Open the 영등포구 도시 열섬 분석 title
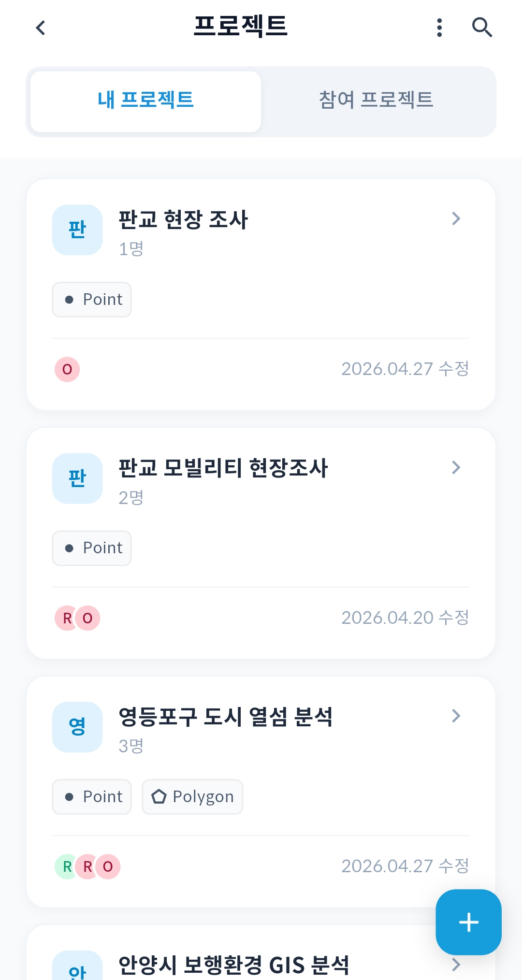Screen dimensions: 522x980 [x=226, y=717]
